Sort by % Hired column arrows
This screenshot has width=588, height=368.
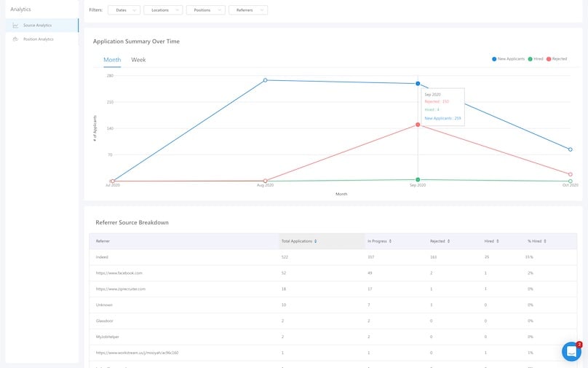[545, 240]
